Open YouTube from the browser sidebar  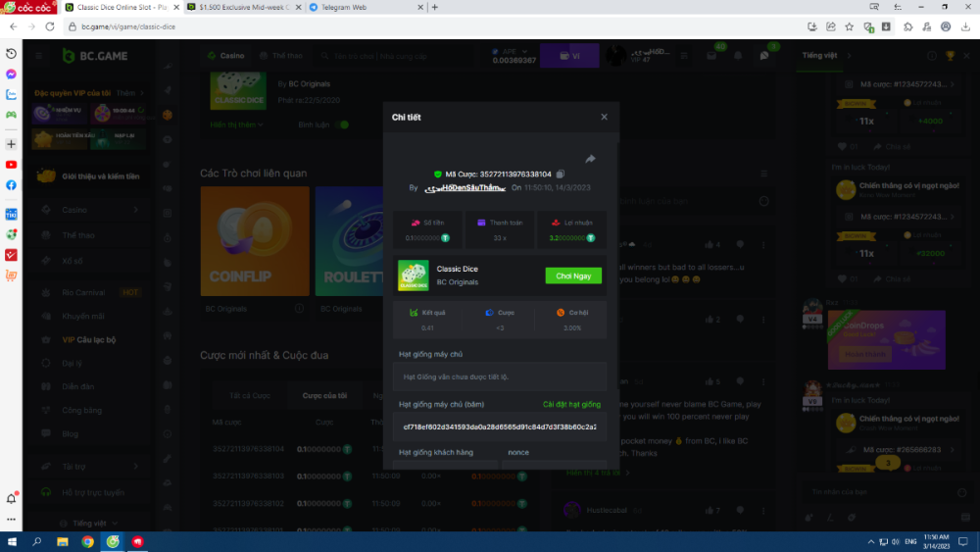click(11, 165)
